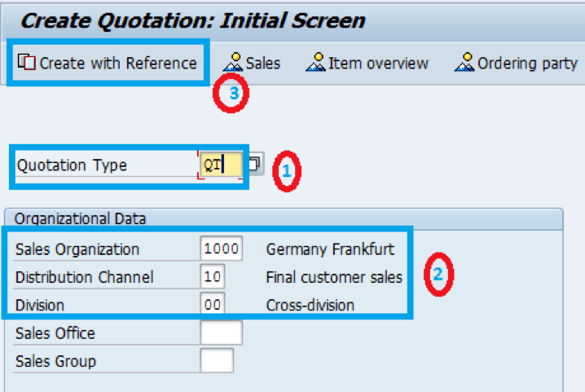Click the Distribution Channel label
The width and height of the screenshot is (585, 392).
[84, 277]
